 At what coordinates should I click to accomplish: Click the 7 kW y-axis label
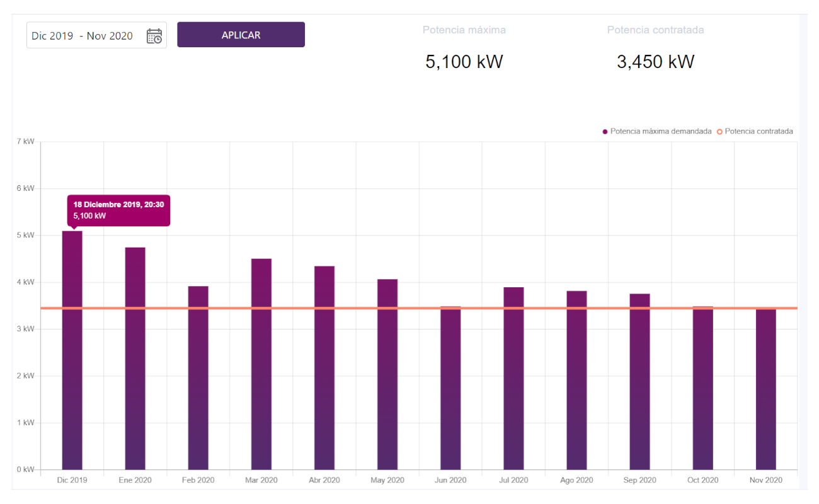pyautogui.click(x=26, y=142)
